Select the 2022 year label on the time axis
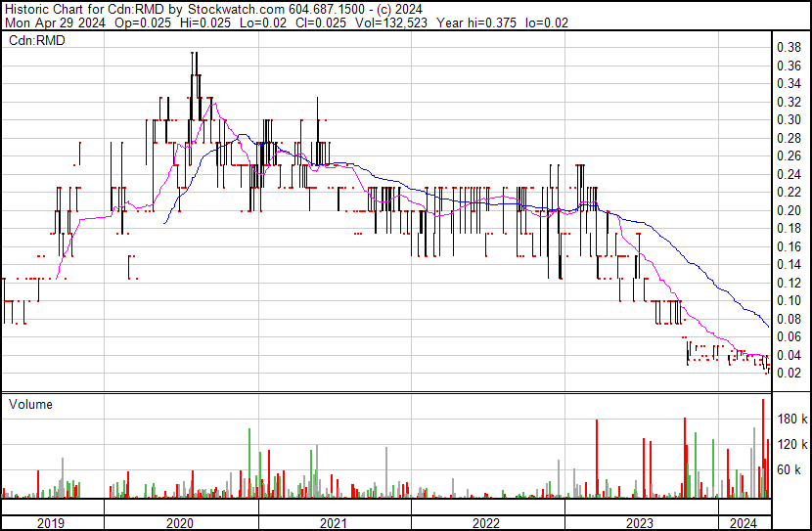The width and height of the screenshot is (812, 531). pyautogui.click(x=486, y=523)
